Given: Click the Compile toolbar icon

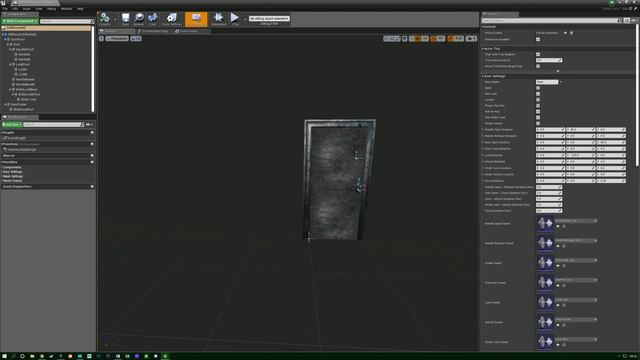Looking at the screenshot, I should (x=105, y=19).
